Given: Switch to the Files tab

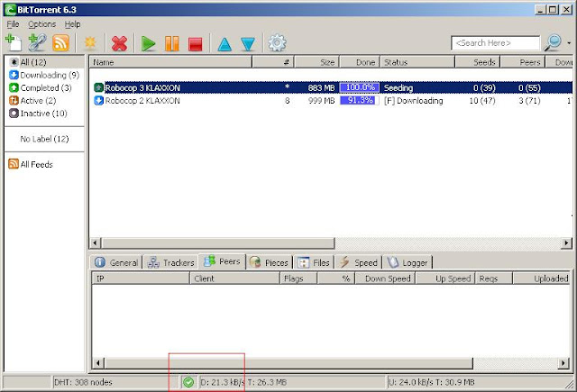Looking at the screenshot, I should pos(314,262).
